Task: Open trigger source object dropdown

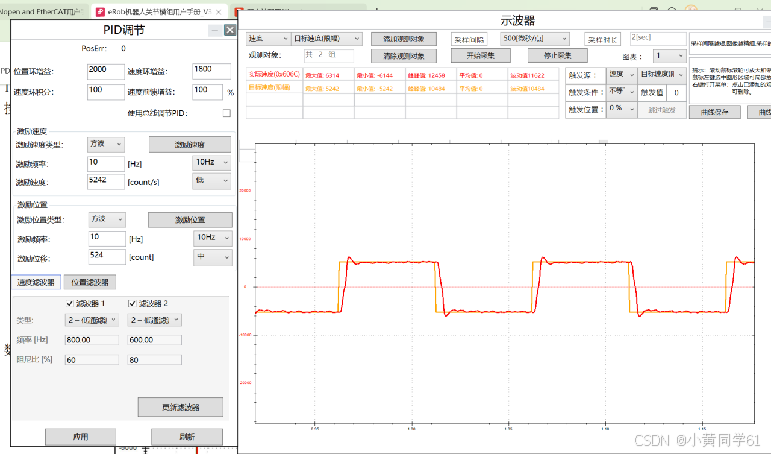Action: pos(662,74)
